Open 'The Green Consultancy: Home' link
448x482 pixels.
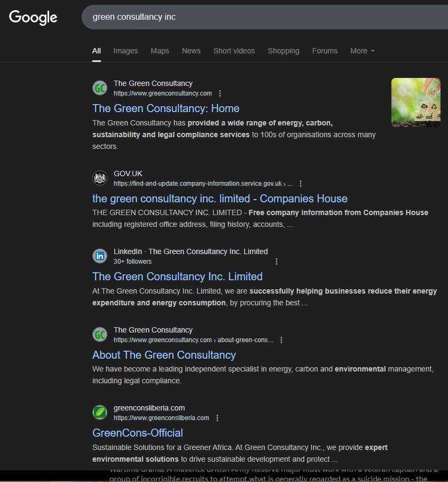[166, 108]
